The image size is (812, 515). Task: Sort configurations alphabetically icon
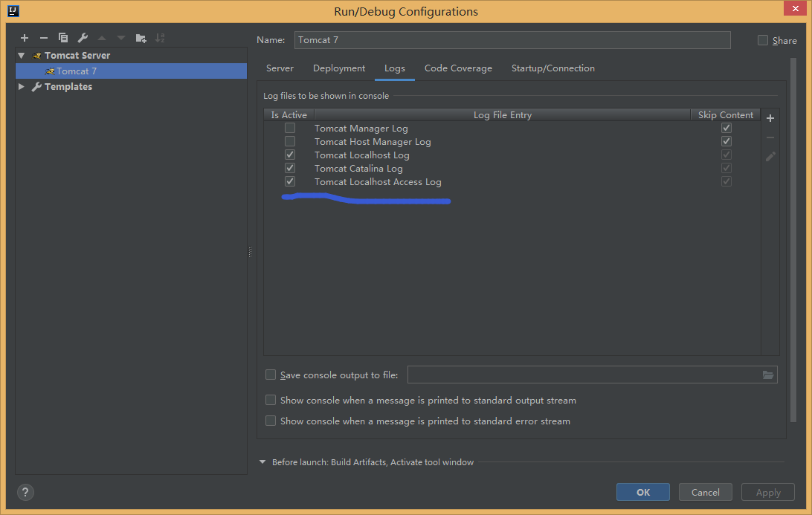(x=160, y=38)
